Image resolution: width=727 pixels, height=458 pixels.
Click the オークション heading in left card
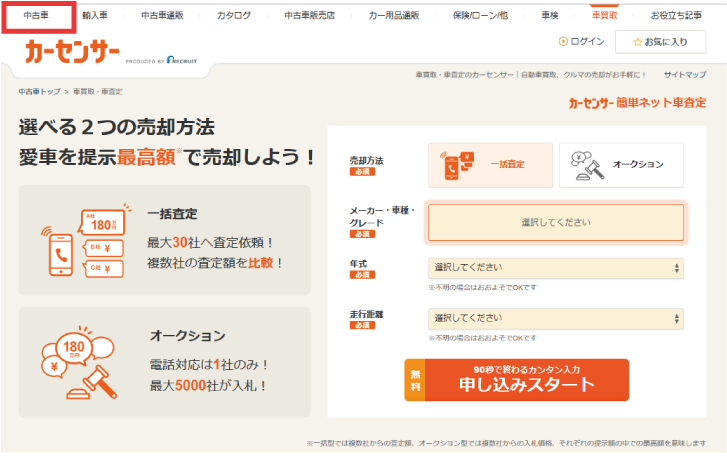187,336
